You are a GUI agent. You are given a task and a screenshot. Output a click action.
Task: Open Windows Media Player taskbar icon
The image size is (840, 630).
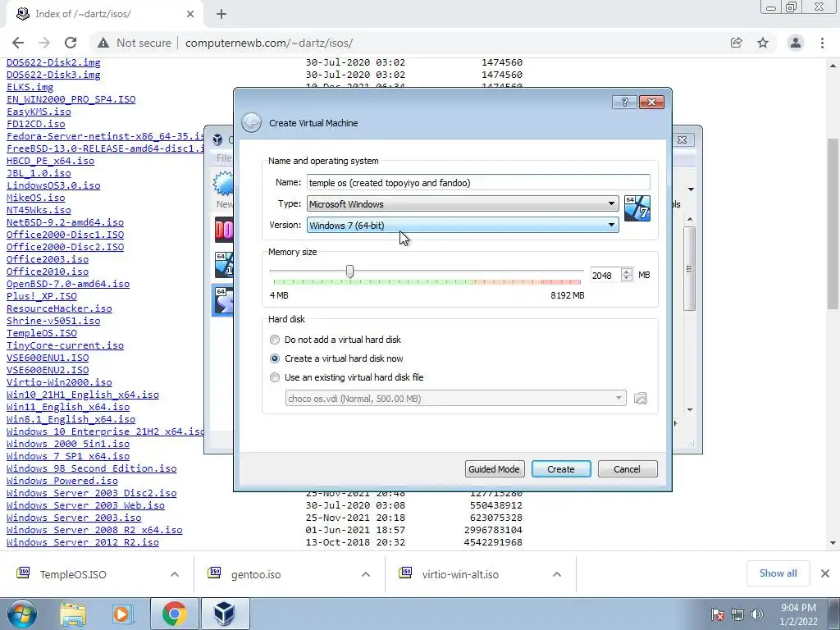click(x=122, y=614)
